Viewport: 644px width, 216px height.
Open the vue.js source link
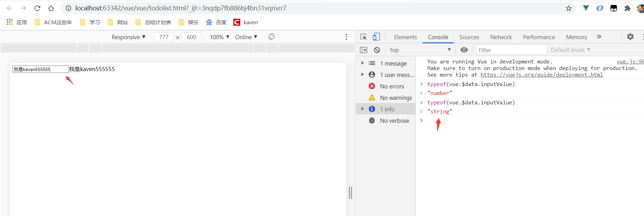pyautogui.click(x=630, y=62)
